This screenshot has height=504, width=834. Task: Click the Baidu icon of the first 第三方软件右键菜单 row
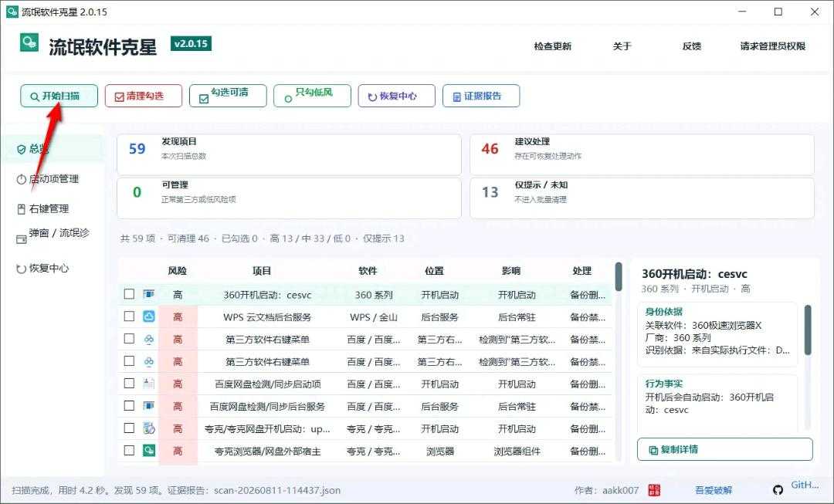pyautogui.click(x=149, y=339)
